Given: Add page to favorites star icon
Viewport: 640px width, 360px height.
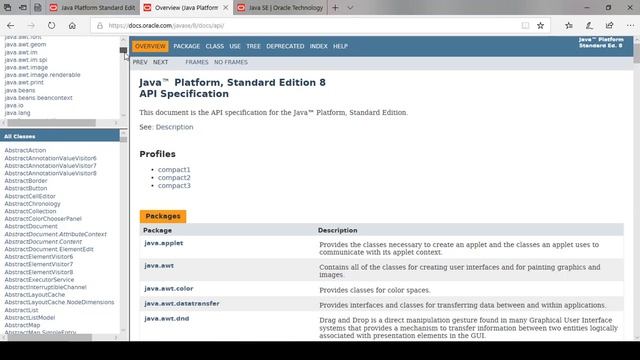Looking at the screenshot, I should pos(540,26).
